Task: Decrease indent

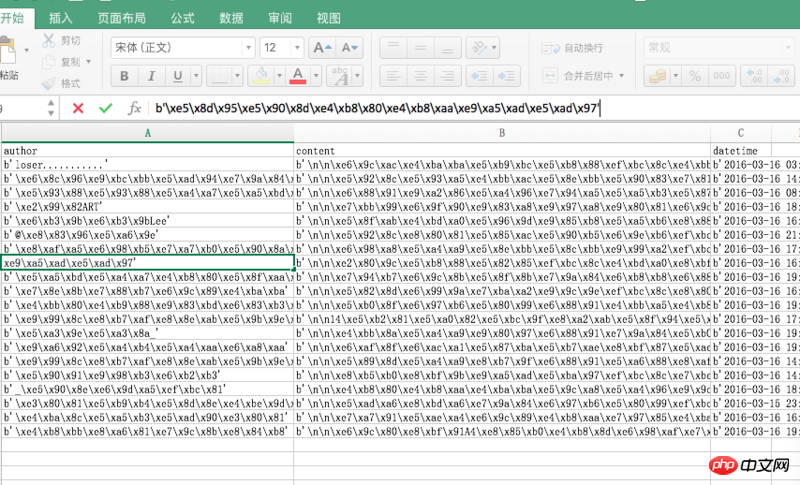Action: point(479,76)
